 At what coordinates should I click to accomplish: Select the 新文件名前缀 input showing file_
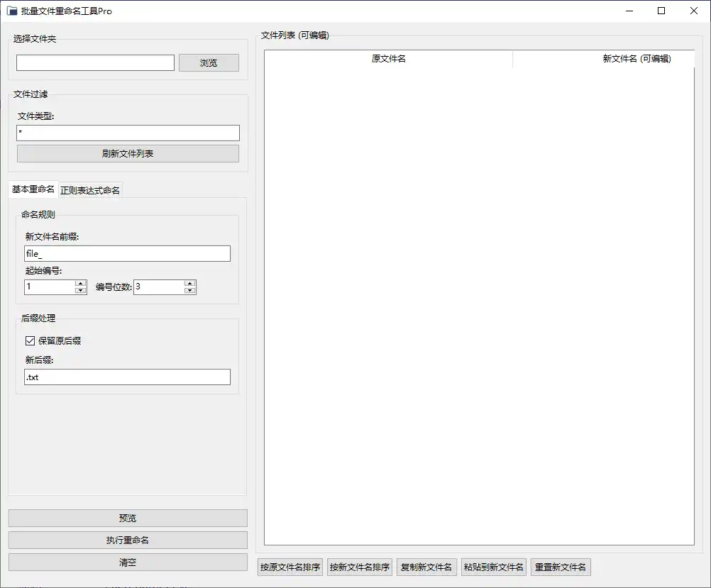[127, 253]
